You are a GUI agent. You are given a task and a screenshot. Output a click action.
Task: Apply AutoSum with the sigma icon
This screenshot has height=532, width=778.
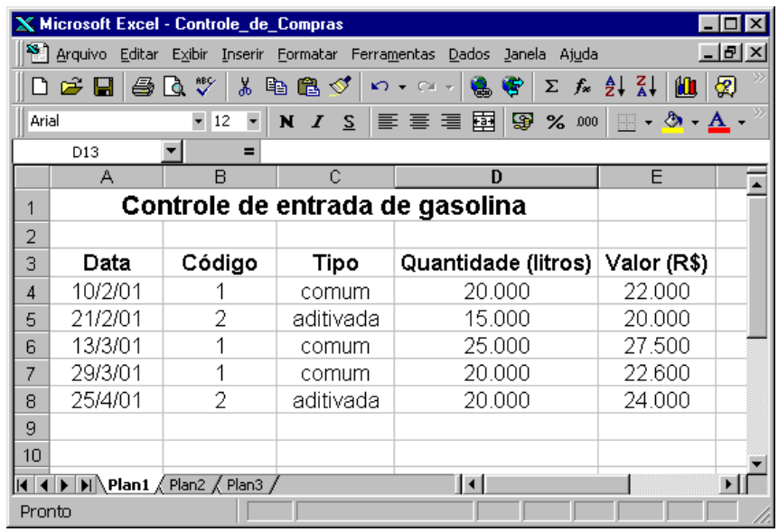[x=551, y=88]
